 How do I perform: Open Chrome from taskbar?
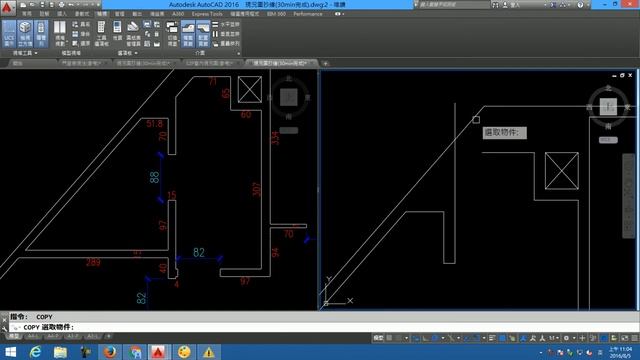135,352
